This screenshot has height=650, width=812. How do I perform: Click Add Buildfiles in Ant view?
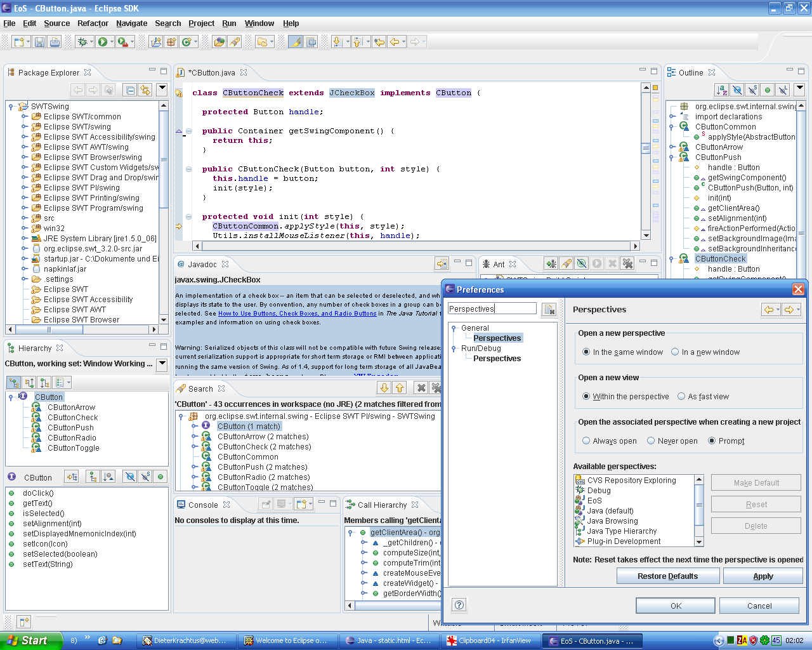pyautogui.click(x=551, y=263)
